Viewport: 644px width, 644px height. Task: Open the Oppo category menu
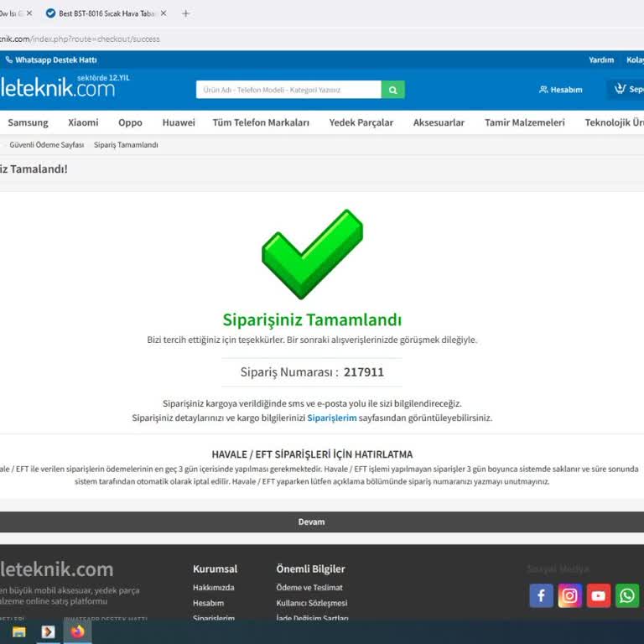tap(130, 122)
